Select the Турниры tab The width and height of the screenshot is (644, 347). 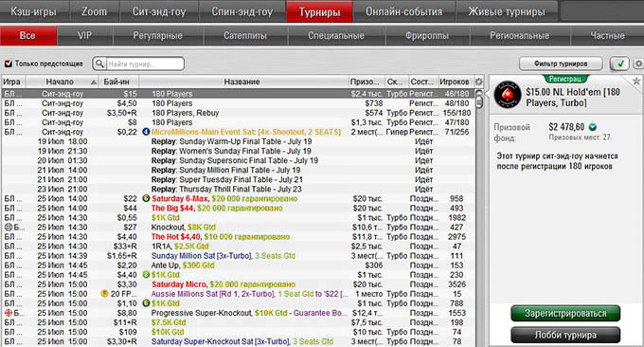coord(319,11)
